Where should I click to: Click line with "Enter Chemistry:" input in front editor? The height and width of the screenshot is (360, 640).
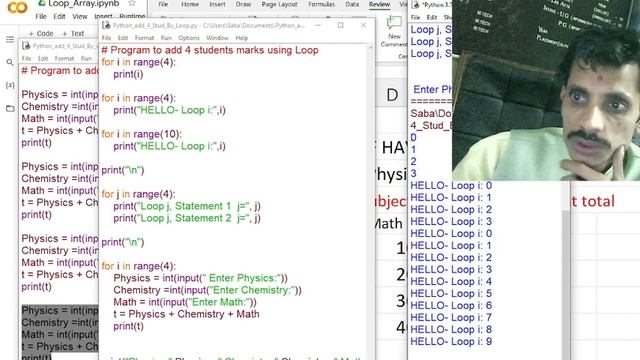pos(207,290)
